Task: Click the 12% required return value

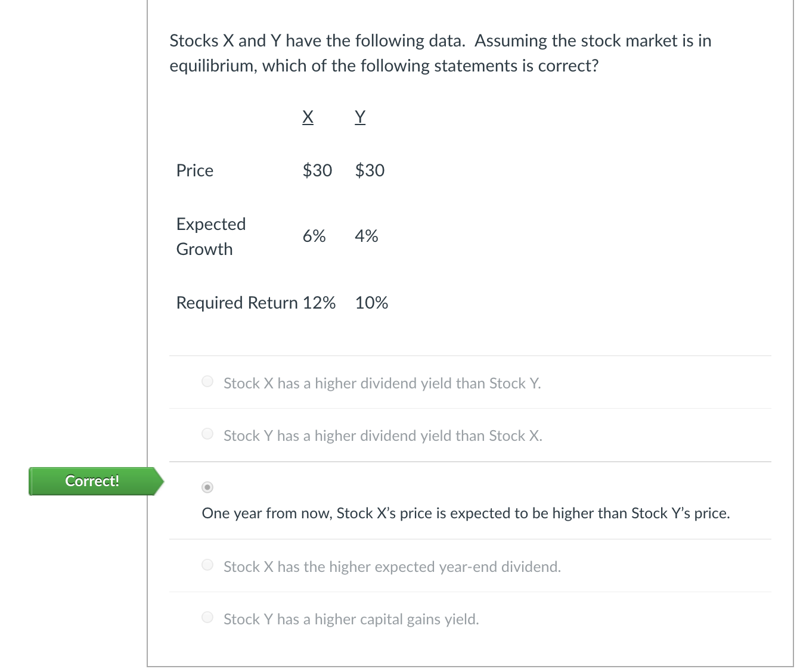Action: (x=319, y=303)
